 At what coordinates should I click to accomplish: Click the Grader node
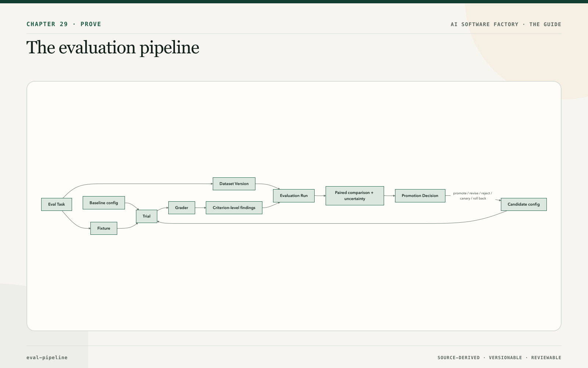click(x=182, y=208)
